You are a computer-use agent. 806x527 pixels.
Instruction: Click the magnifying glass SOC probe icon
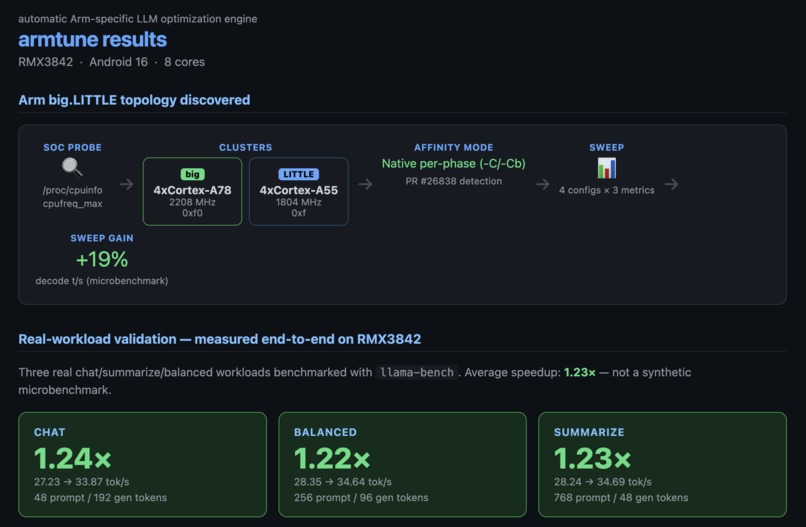coord(72,167)
